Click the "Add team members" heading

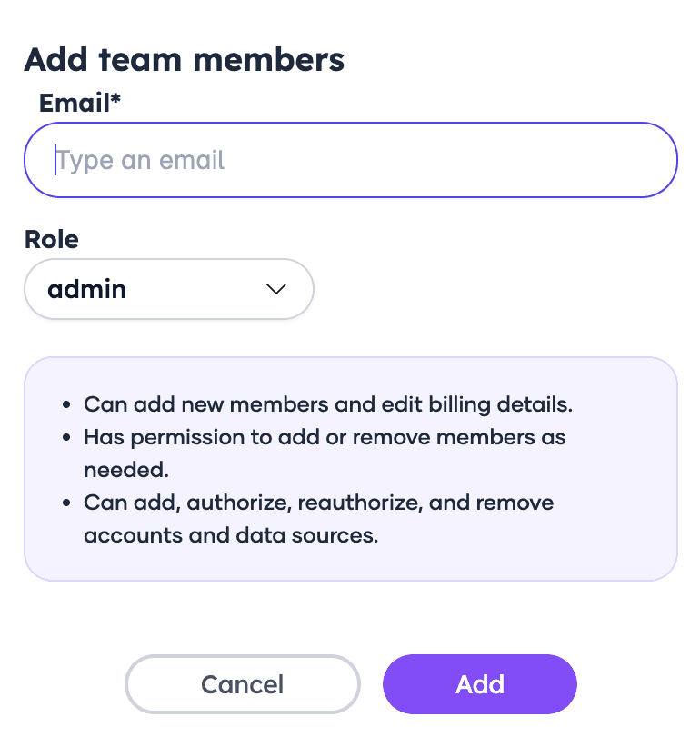(x=185, y=60)
